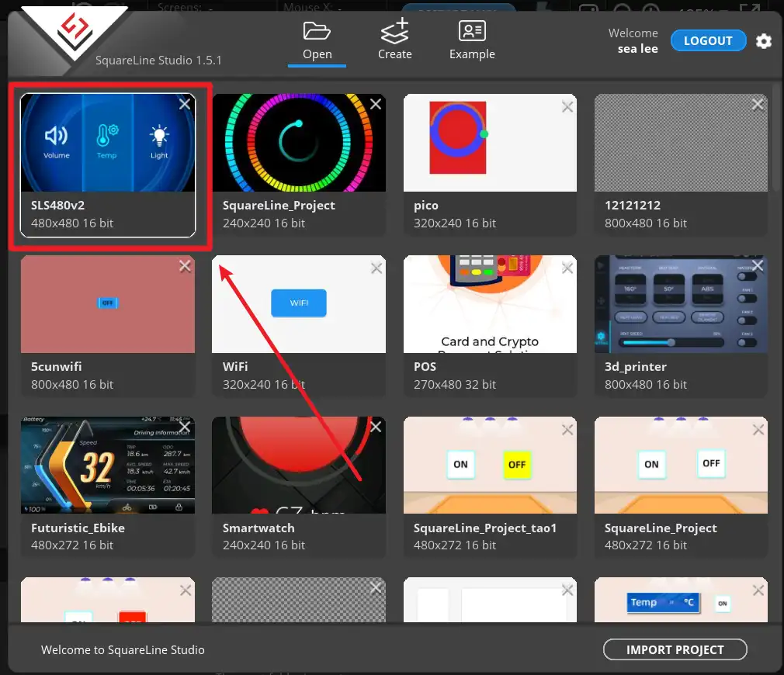This screenshot has width=784, height=675.
Task: Switch to the Open tab
Action: [x=317, y=41]
